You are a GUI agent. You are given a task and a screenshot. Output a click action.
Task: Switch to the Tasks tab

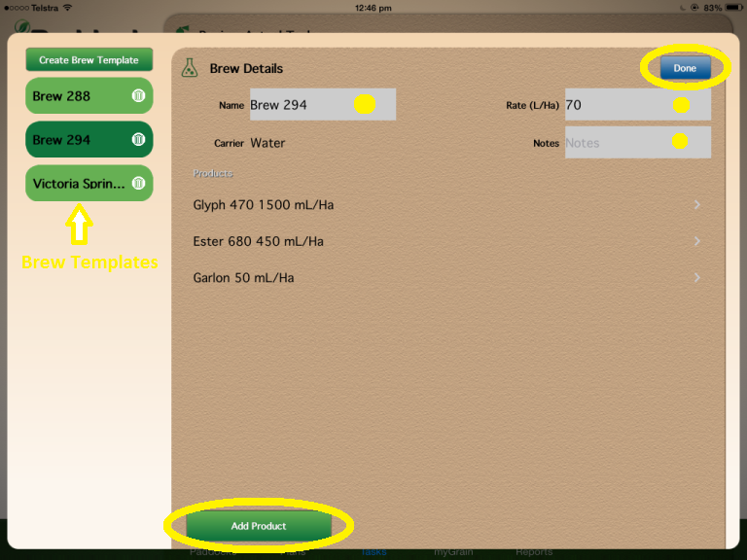tap(373, 552)
